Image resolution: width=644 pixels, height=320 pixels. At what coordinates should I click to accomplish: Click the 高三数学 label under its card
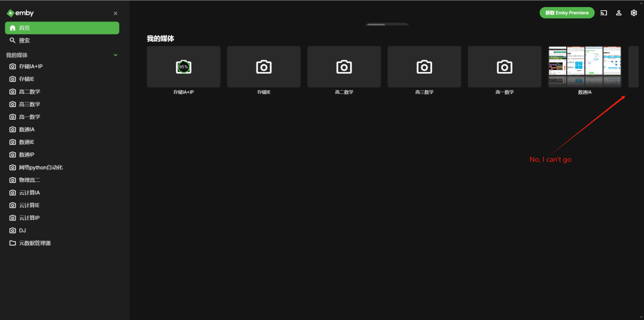[x=424, y=92]
